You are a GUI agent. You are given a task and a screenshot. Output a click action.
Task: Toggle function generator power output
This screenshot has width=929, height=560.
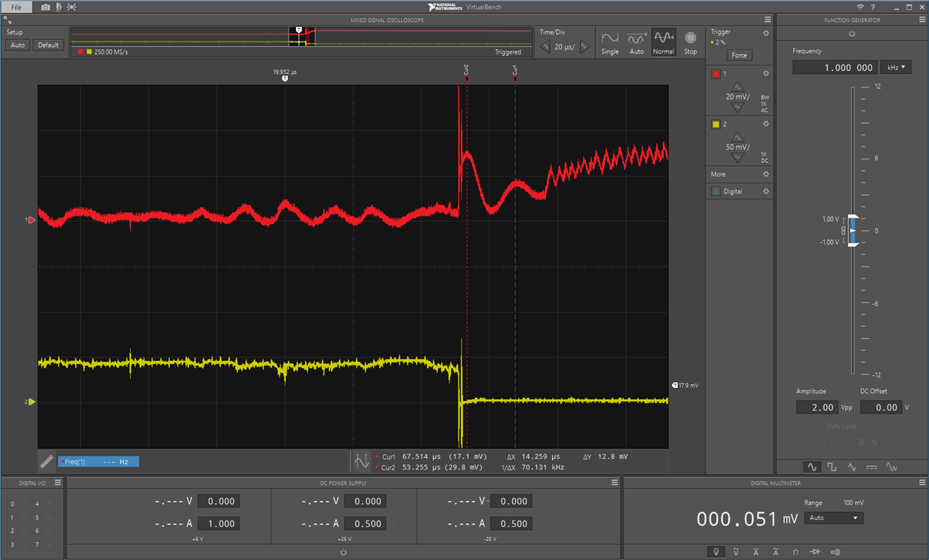(852, 33)
